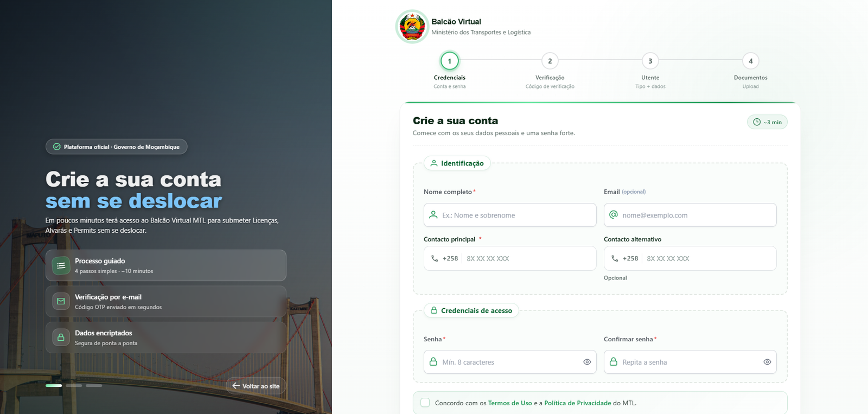Focus the Nome completo input field
This screenshot has width=868, height=414.
coord(510,215)
